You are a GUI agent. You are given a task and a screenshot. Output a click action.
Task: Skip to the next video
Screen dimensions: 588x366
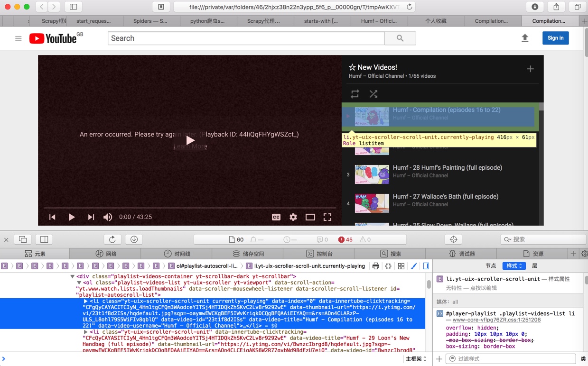pos(91,217)
